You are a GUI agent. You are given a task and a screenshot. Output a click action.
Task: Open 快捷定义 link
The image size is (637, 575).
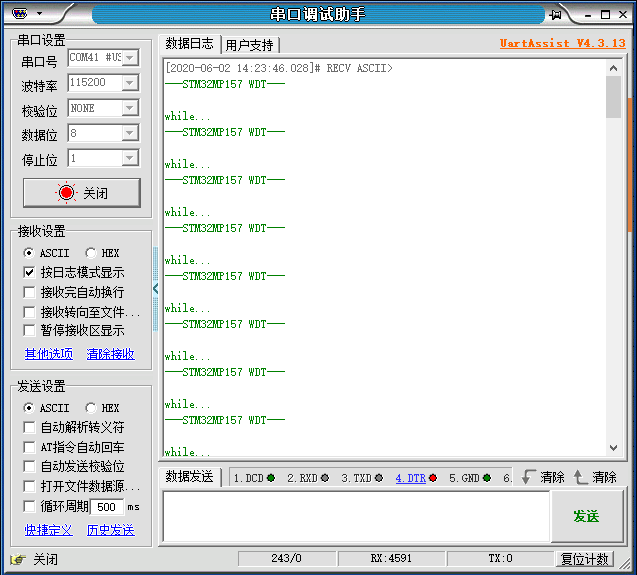49,530
